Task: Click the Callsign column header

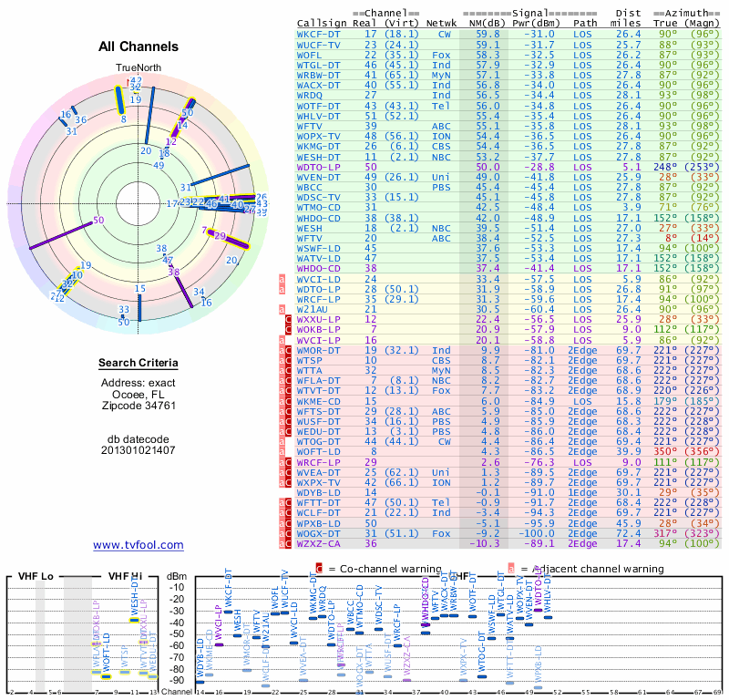Action: pyautogui.click(x=322, y=24)
